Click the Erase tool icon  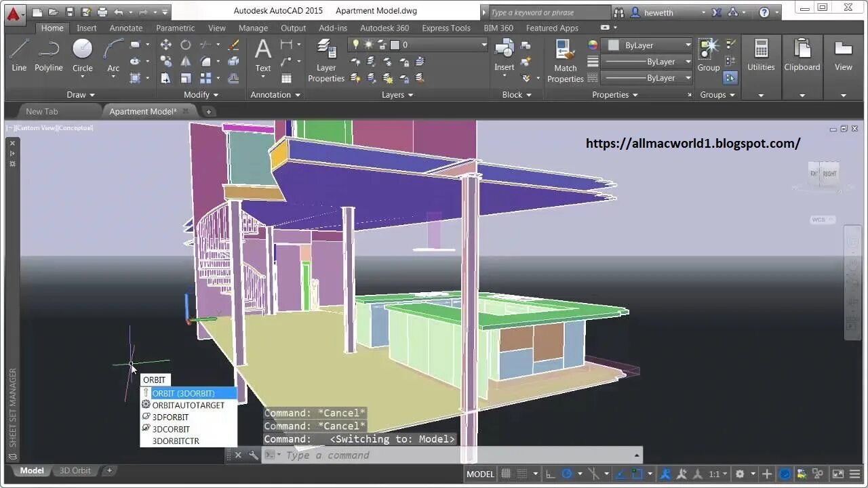coord(234,45)
